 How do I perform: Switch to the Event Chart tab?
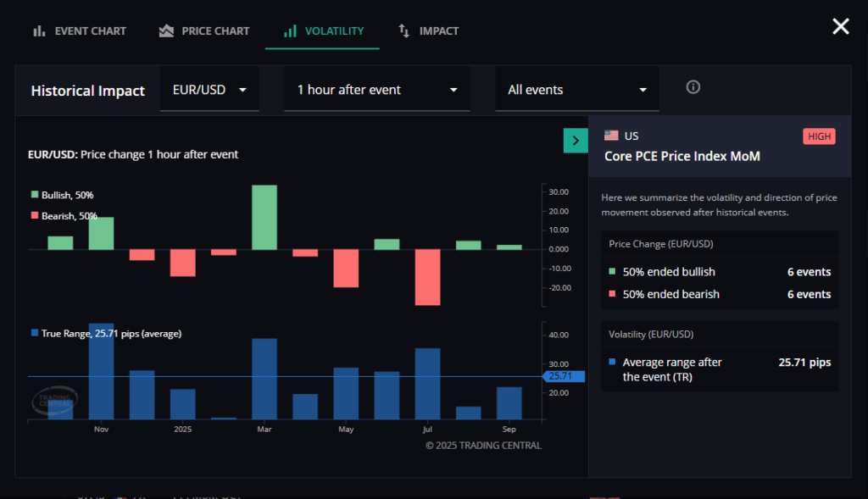click(90, 31)
